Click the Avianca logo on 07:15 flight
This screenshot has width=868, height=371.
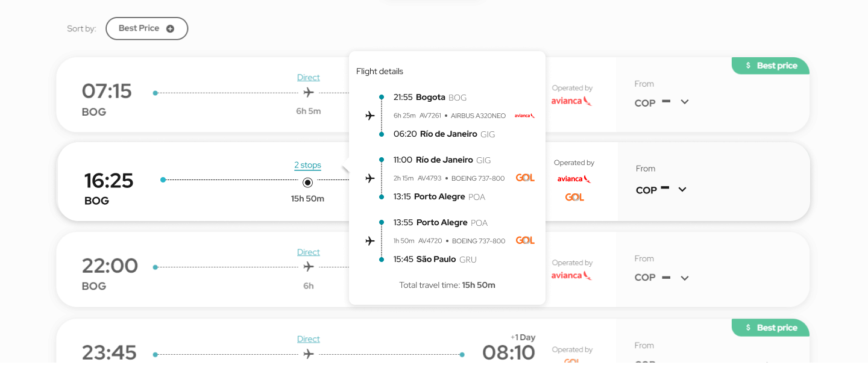pos(571,101)
